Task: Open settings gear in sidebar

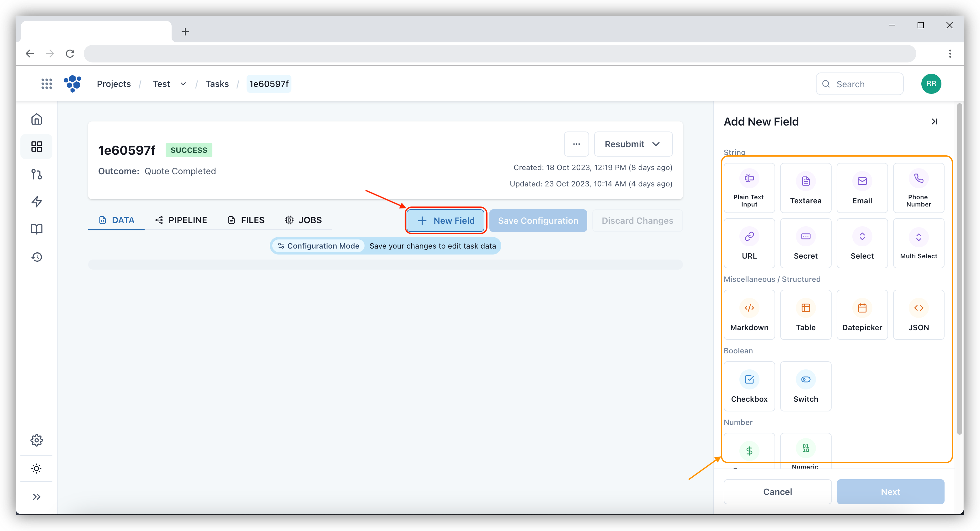Action: point(36,440)
